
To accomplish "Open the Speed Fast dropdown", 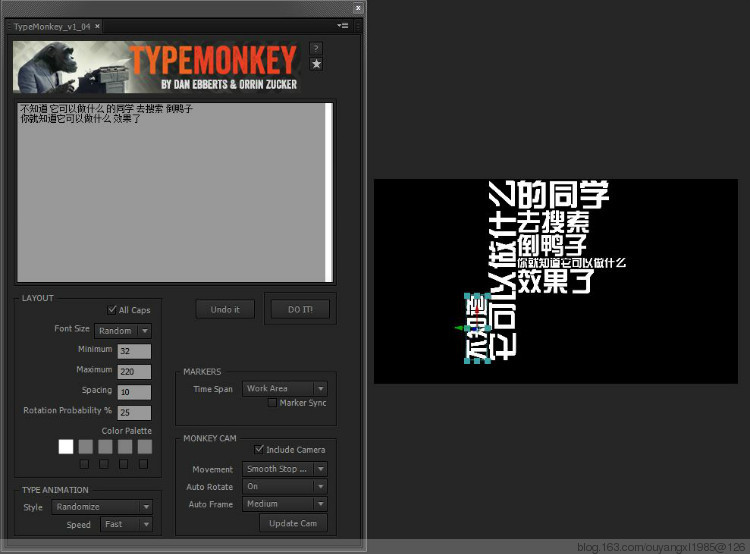I will click(x=126, y=524).
